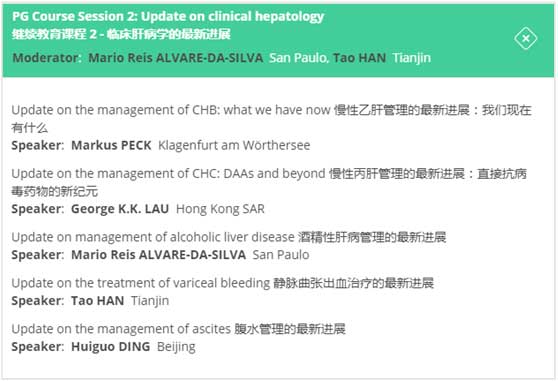The width and height of the screenshot is (558, 381).
Task: Open the variceal bleeding treatment talk
Action: 222,283
